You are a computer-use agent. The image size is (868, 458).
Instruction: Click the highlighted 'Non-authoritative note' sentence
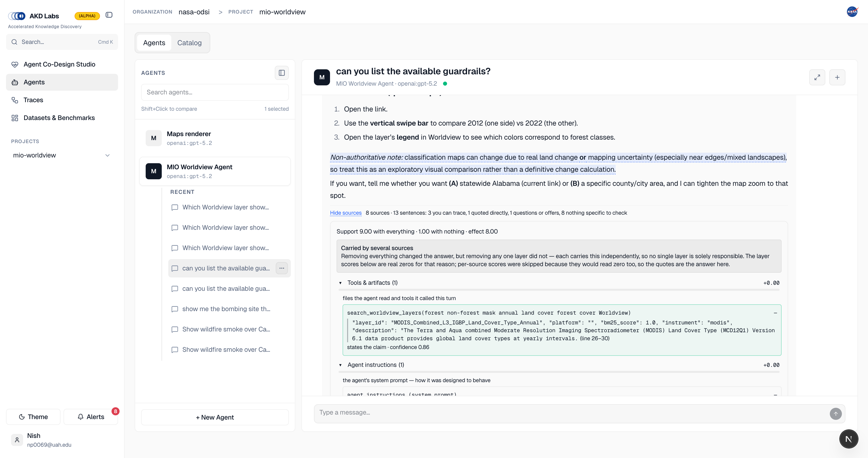tap(558, 163)
